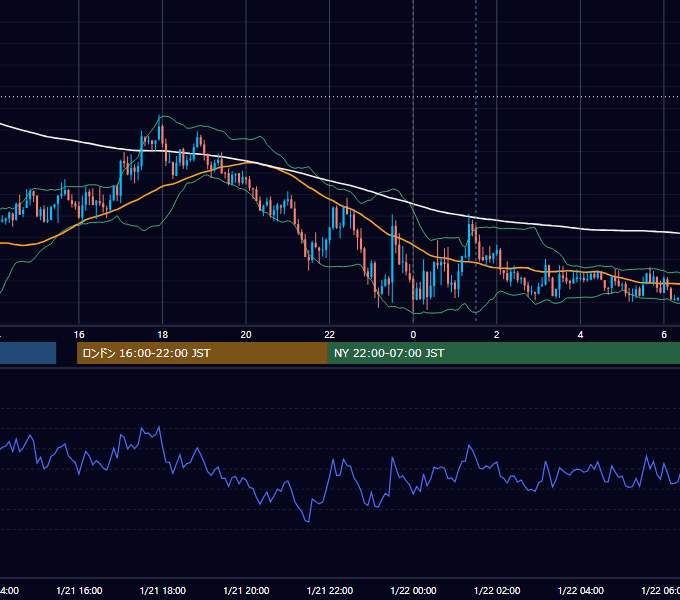Viewport: 680px width, 600px height.
Task: Click the 1/21 18:00 date label
Action: (163, 590)
